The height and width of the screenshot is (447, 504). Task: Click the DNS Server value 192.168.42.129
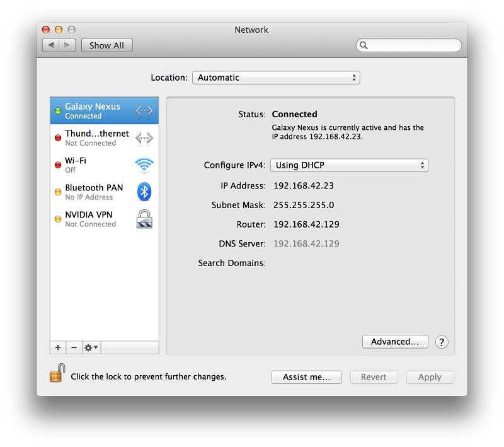[x=306, y=244]
